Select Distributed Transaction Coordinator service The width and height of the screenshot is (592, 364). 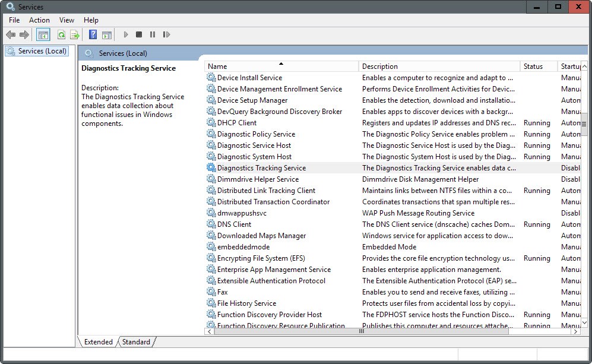[x=392, y=202]
